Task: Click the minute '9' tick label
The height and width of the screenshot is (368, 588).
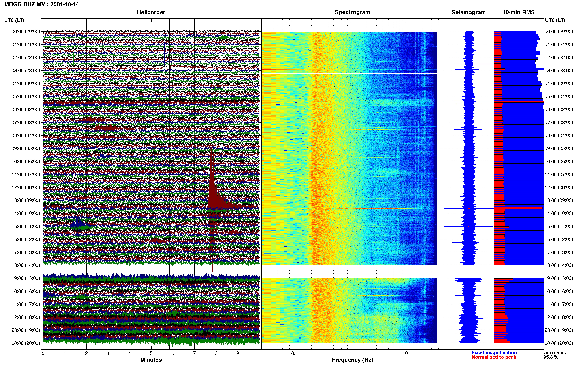Action: (238, 353)
